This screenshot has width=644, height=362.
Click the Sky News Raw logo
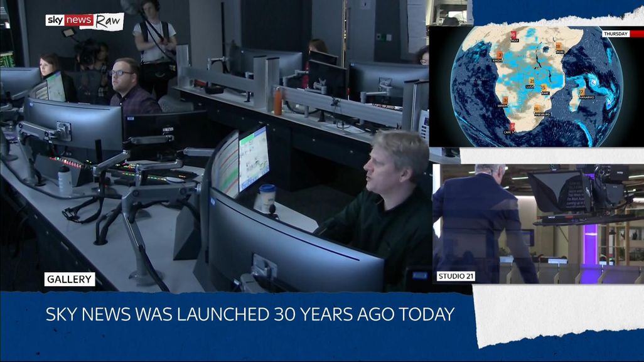[x=84, y=21]
